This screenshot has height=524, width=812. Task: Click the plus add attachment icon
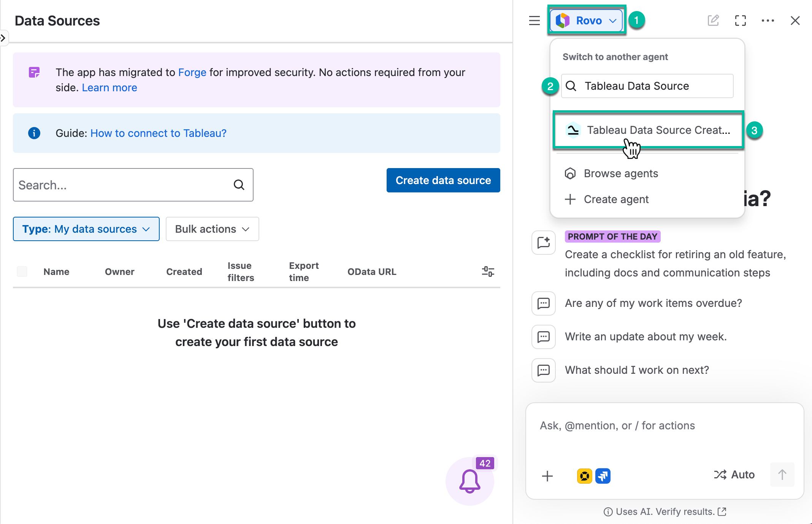pos(547,476)
